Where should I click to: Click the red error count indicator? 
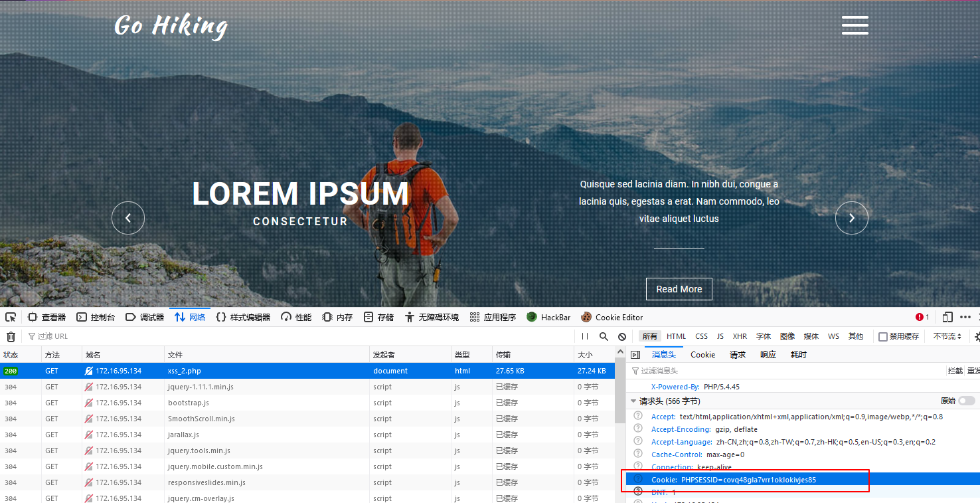click(x=922, y=317)
